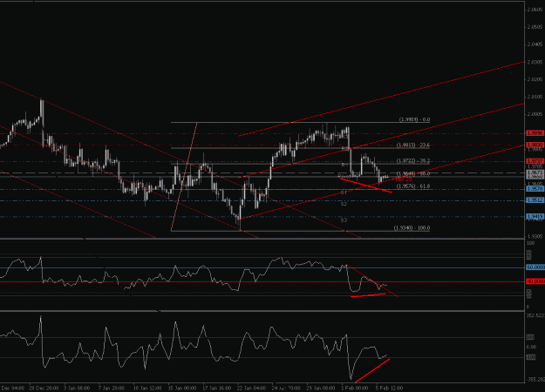Viewport: 545px width, 392px height.
Task: Select the Fibonacci (1.9722) - 38.2 label
Action: coord(413,161)
